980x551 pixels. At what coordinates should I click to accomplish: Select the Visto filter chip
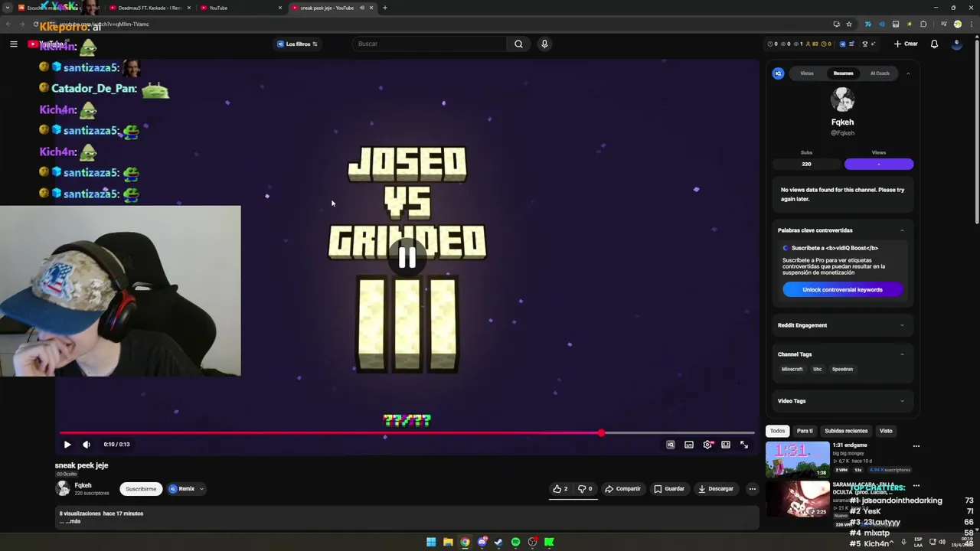coord(886,431)
